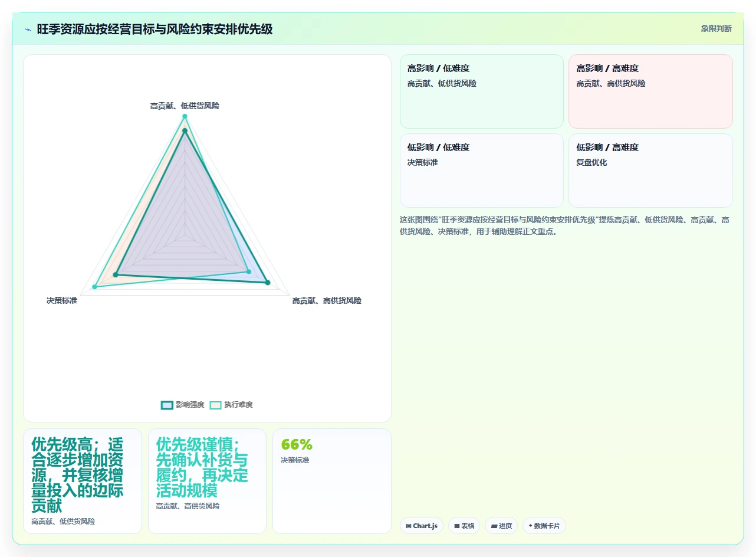Click the 象限判断 label in the header
Viewport: 756px width, 557px height.
(x=716, y=28)
